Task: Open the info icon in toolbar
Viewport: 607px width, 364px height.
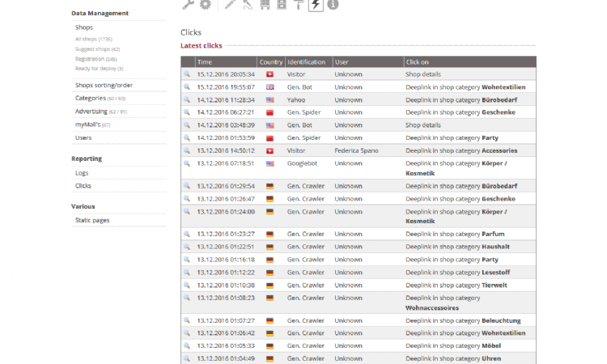Action: (333, 5)
